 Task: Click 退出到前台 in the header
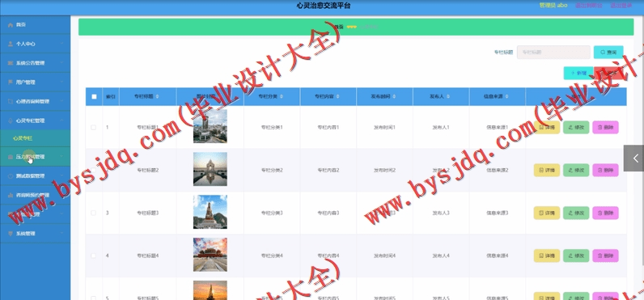click(588, 6)
